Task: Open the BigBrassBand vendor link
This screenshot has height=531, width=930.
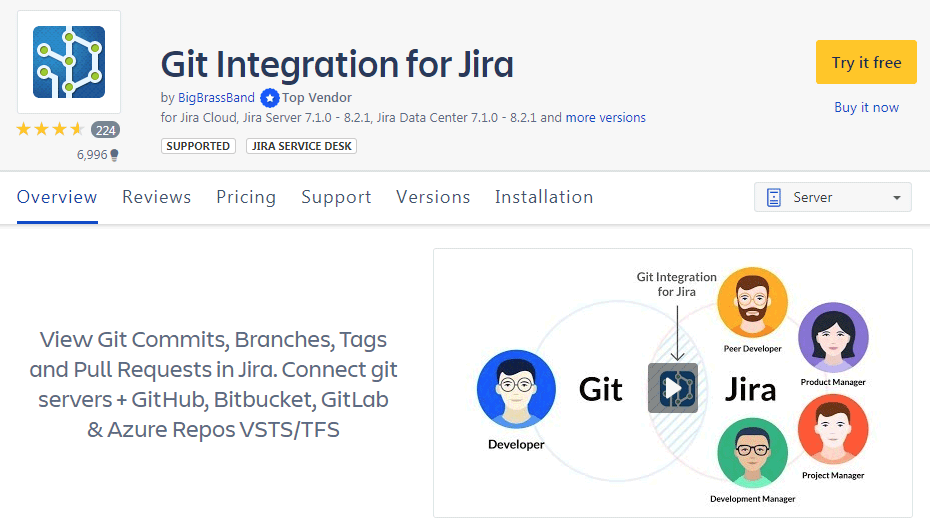Action: pyautogui.click(x=216, y=98)
